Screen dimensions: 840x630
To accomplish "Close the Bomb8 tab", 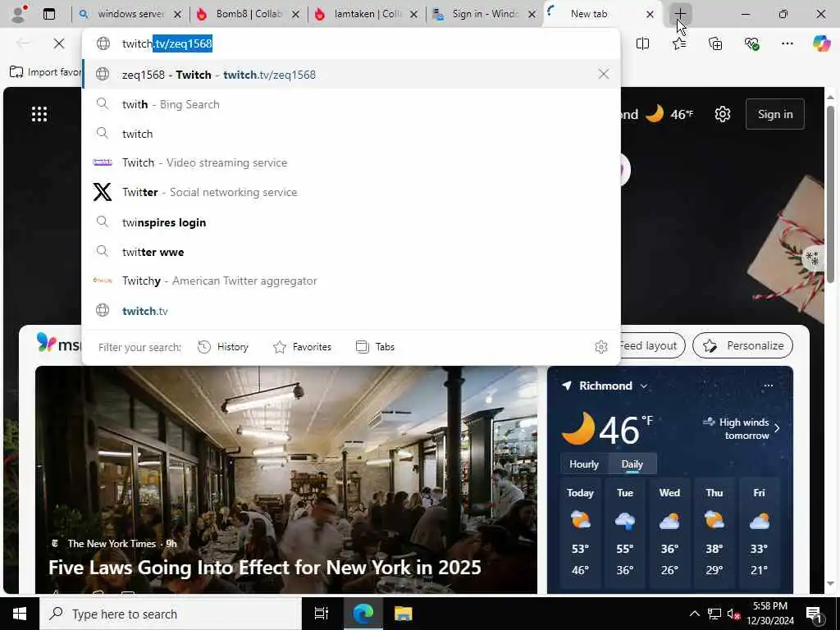I will [295, 15].
